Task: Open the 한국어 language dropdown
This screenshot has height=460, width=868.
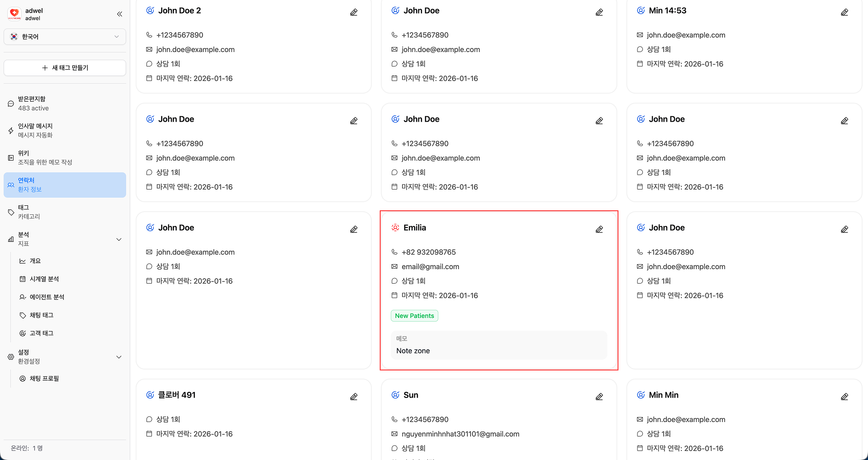Action: pyautogui.click(x=65, y=37)
